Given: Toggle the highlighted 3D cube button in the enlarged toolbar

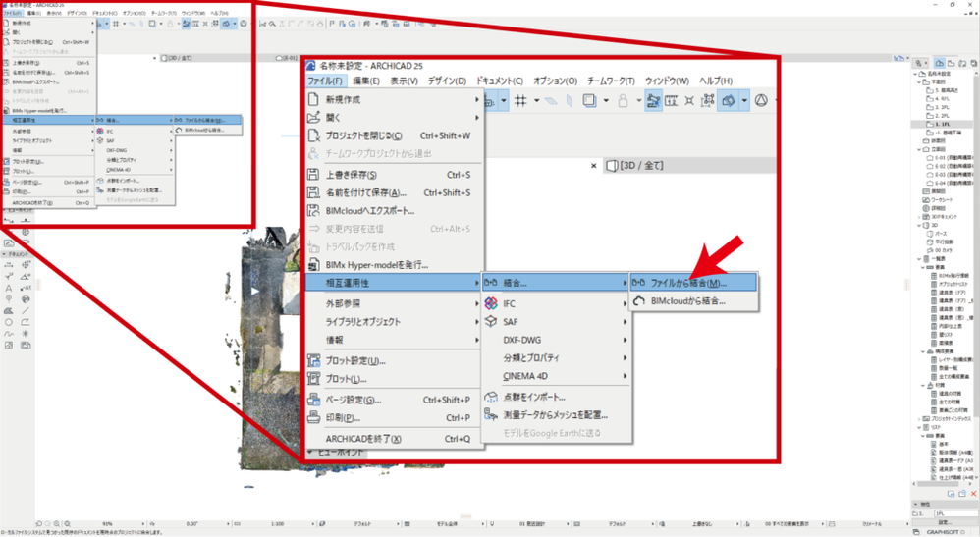Looking at the screenshot, I should click(728, 100).
